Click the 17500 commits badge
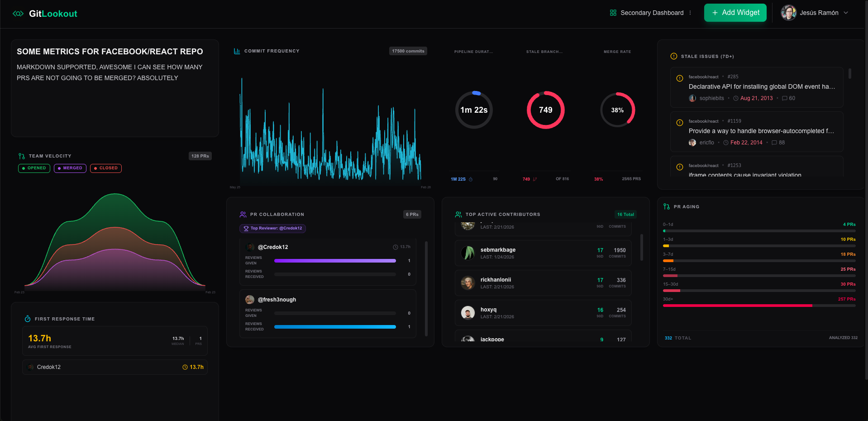Image resolution: width=868 pixels, height=421 pixels. (408, 51)
